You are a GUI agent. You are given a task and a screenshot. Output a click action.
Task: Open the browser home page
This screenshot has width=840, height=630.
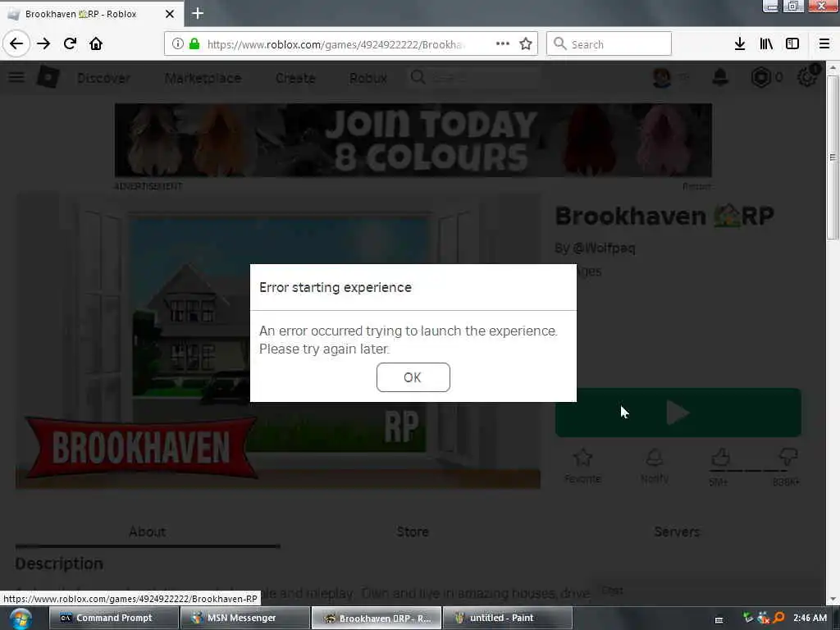(96, 43)
